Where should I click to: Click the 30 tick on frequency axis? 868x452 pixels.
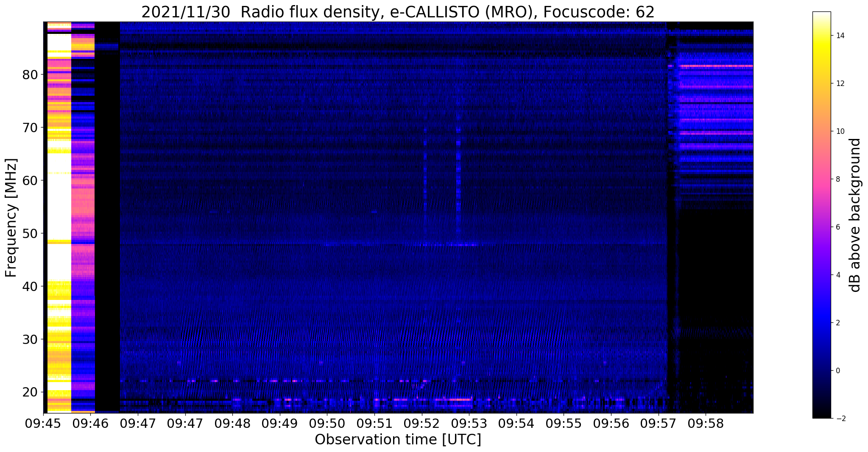point(31,340)
